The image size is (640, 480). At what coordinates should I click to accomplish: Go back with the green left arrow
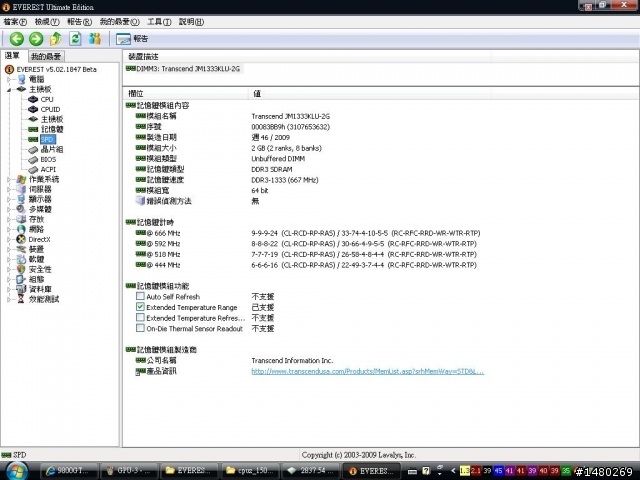pos(17,39)
